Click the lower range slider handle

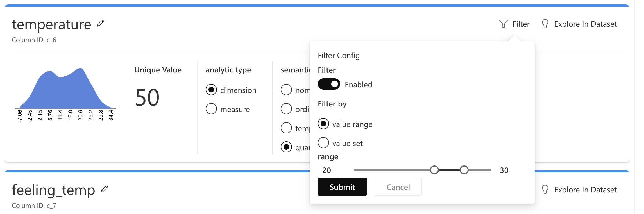434,170
